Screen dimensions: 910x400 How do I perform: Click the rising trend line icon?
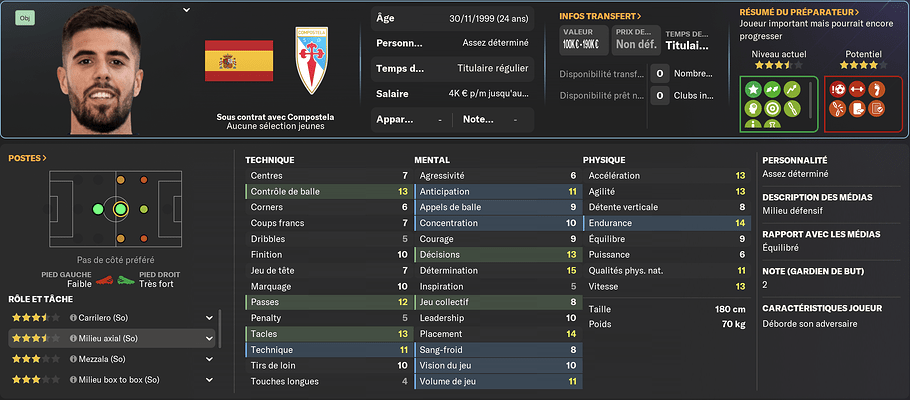tap(792, 89)
